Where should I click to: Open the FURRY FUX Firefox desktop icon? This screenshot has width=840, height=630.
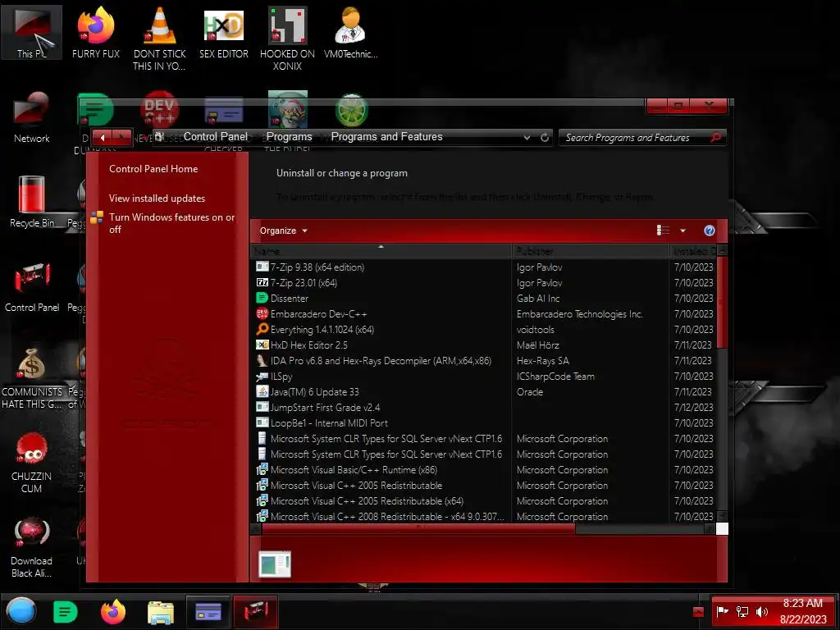click(x=96, y=32)
